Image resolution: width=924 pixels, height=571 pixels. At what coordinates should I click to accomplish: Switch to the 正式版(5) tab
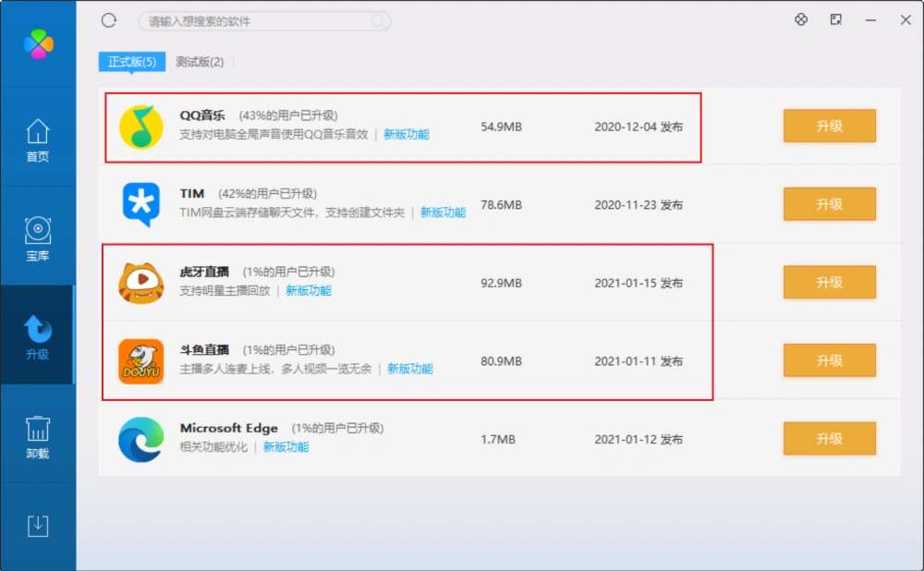(132, 62)
